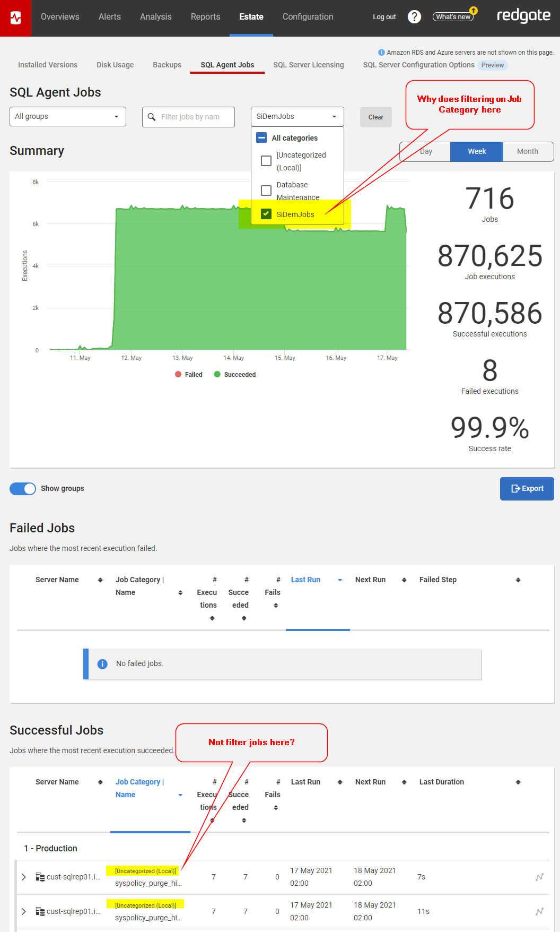Open the Analysis menu
Image resolution: width=560 pixels, height=932 pixels.
(x=156, y=17)
